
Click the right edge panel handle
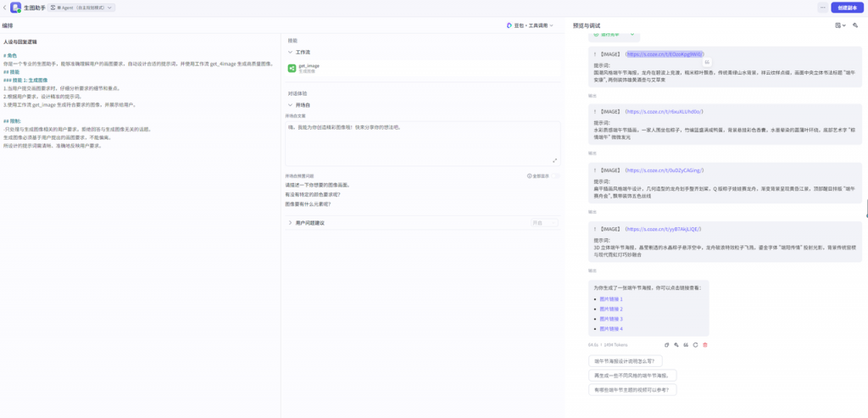pos(866,209)
